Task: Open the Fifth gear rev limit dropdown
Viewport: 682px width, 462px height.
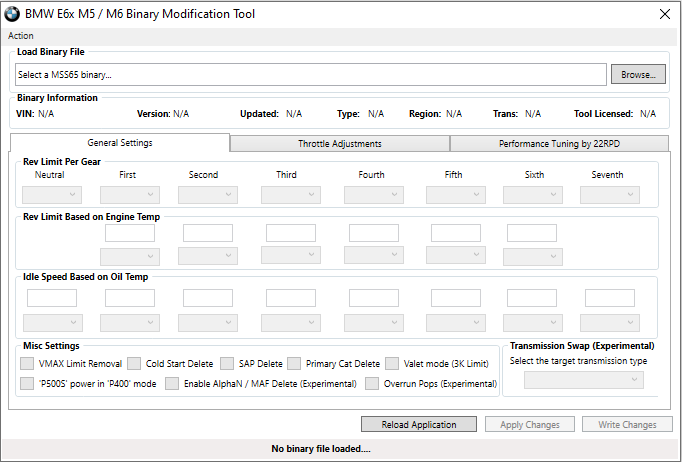Action: click(456, 195)
